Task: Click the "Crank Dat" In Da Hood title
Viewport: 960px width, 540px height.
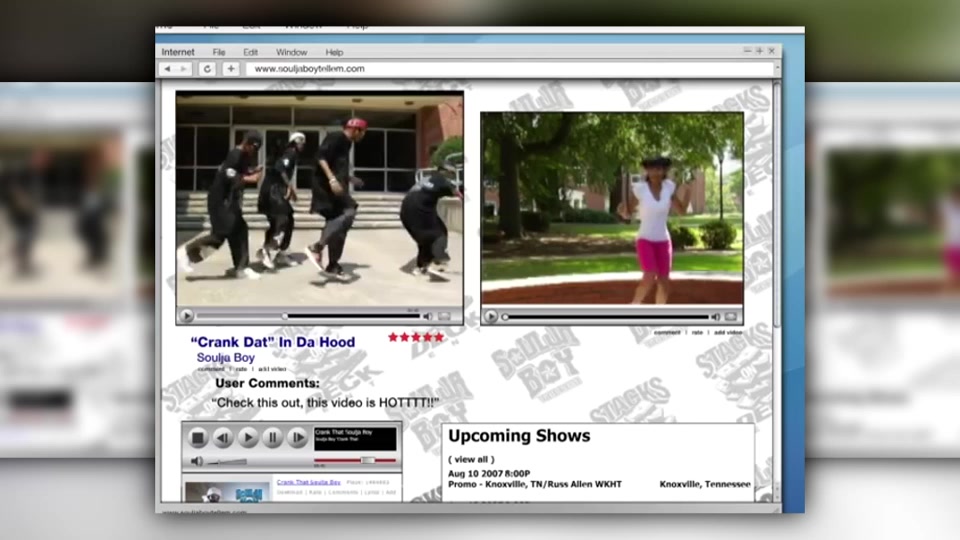Action: pos(272,342)
